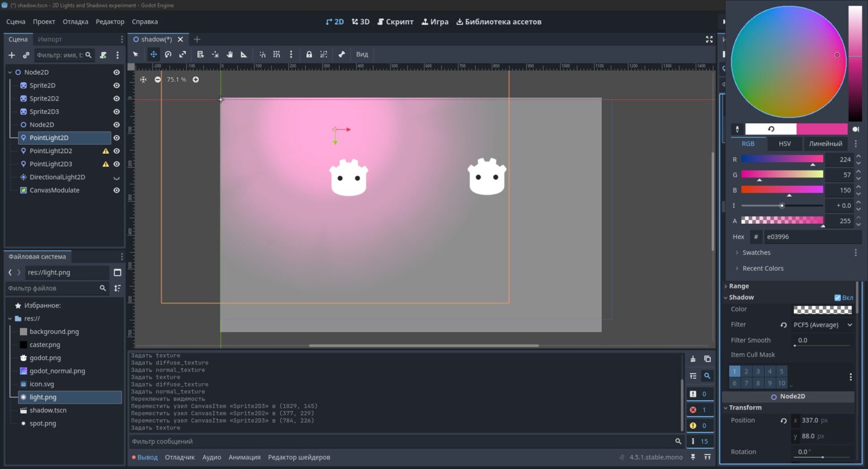Toggle grid snap icon in toolbar
868x469 pixels.
tap(276, 54)
